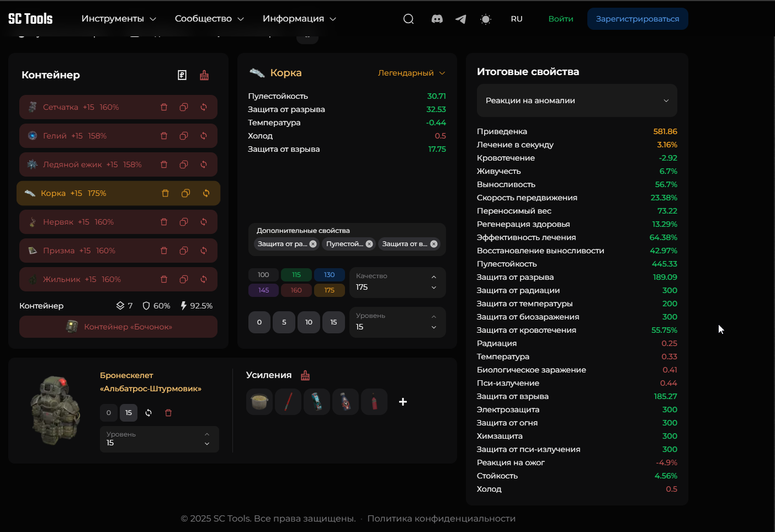Open the Discord link icon

pos(437,19)
